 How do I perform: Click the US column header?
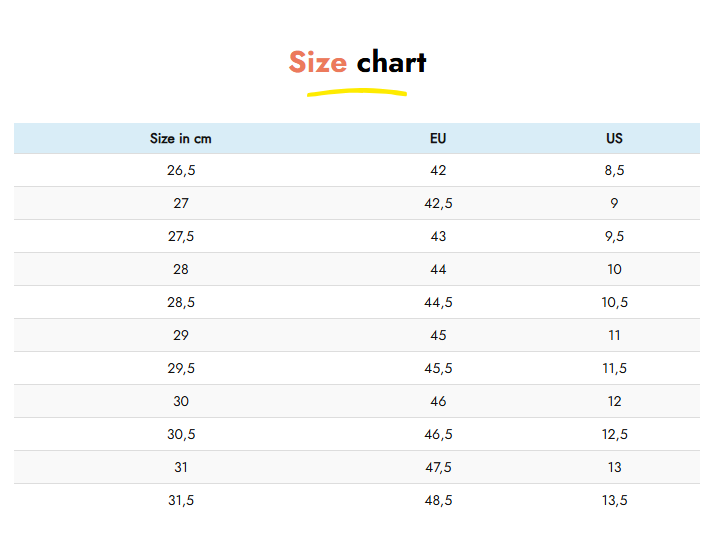tap(614, 138)
